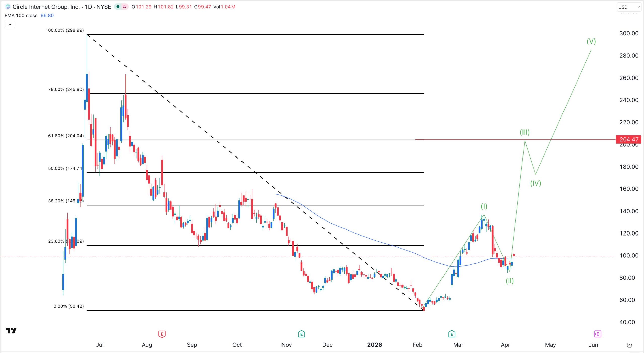The width and height of the screenshot is (644, 353).
Task: Click the Elliott wave (III) label
Action: 525,132
